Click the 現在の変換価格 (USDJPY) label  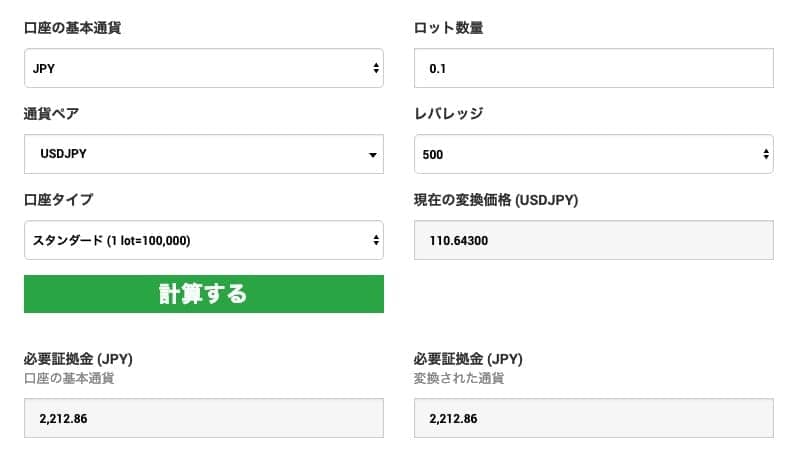pyautogui.click(x=496, y=200)
